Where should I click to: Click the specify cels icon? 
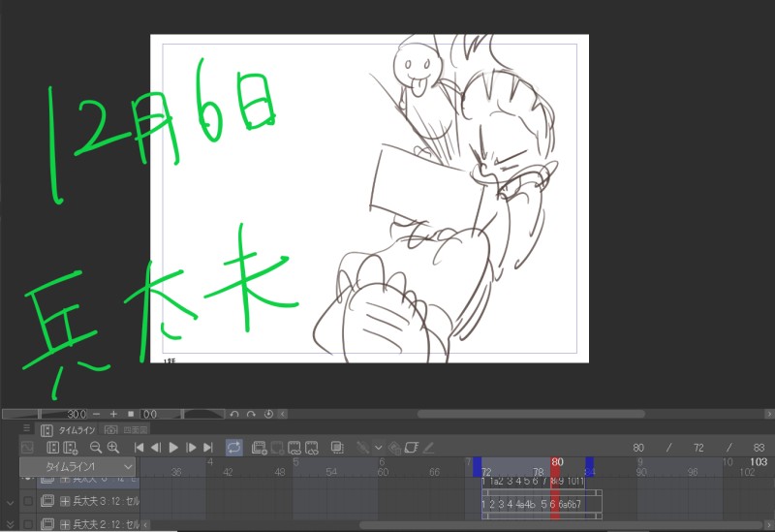[x=294, y=448]
